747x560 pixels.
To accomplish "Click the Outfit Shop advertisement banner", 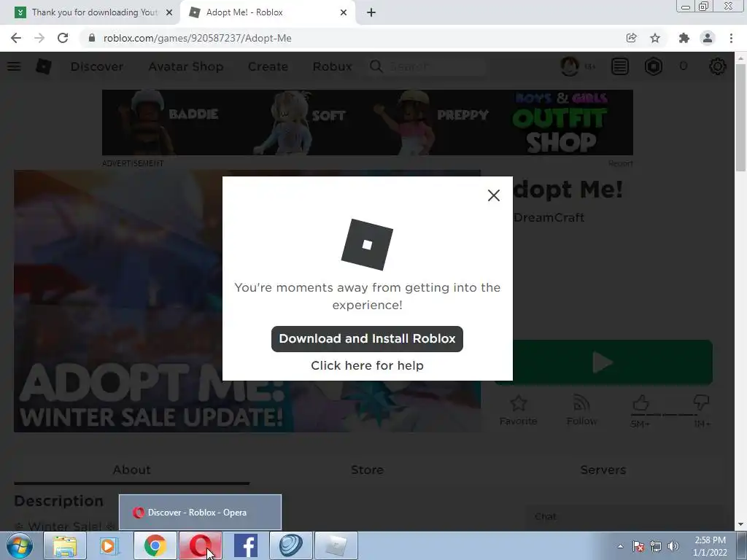I will [368, 122].
